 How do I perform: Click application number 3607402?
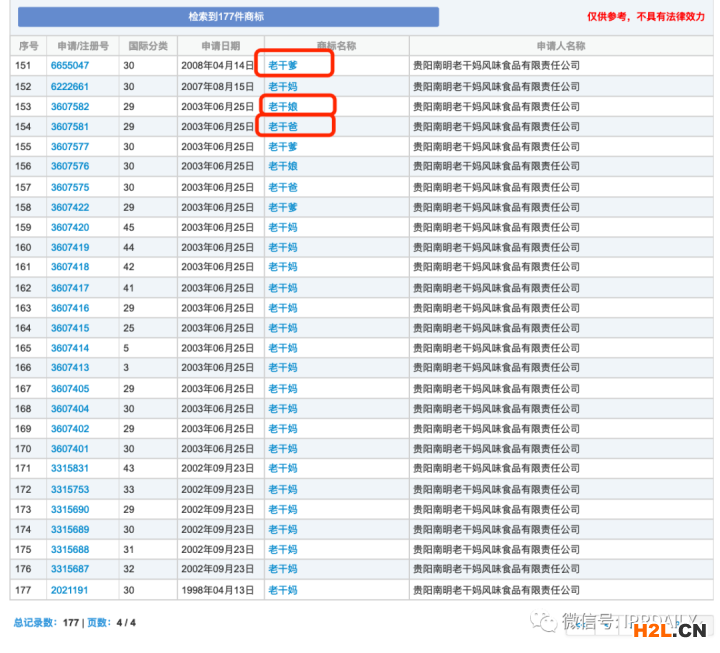click(x=70, y=429)
